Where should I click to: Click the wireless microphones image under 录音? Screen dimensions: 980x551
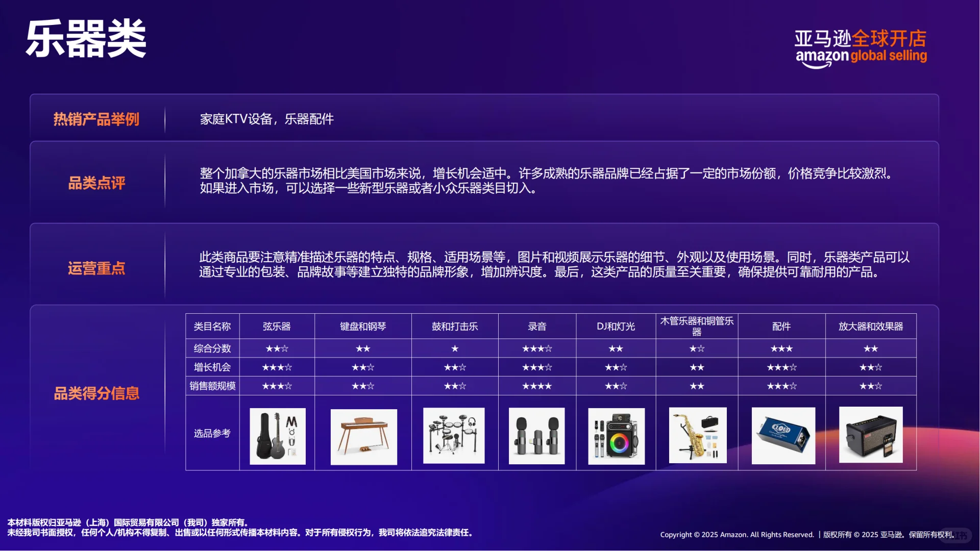536,436
